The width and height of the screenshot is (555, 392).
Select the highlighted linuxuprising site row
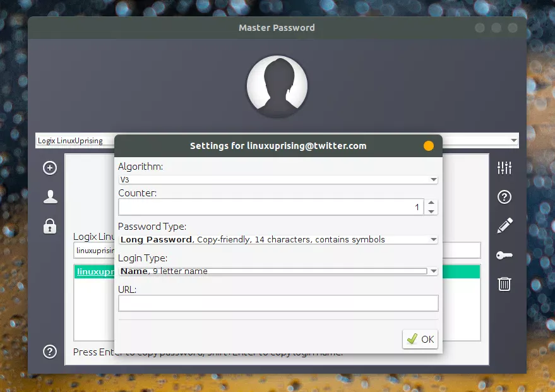(277, 271)
